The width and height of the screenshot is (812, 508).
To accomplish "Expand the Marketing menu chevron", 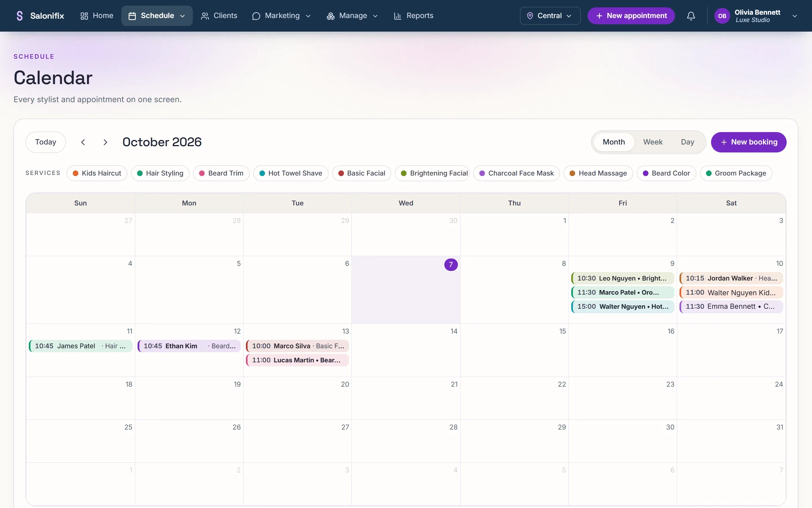I will click(x=308, y=16).
